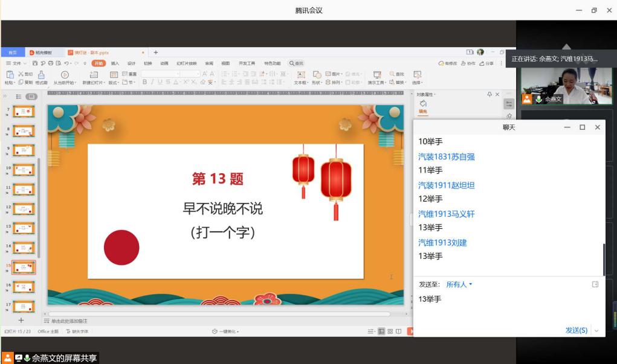This screenshot has width=617, height=364.
Task: Switch to outline view in slide panel
Action: [x=19, y=97]
